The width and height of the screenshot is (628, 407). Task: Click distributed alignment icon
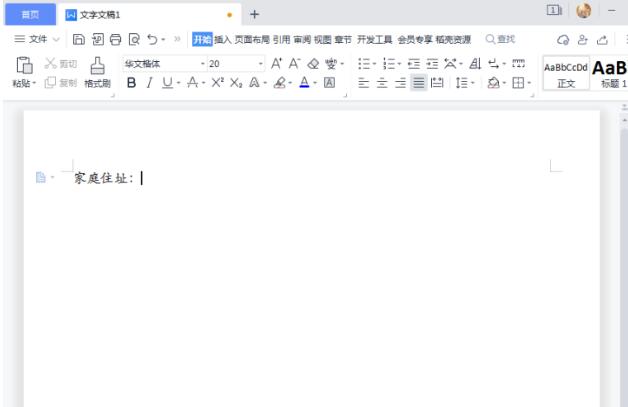tap(437, 83)
